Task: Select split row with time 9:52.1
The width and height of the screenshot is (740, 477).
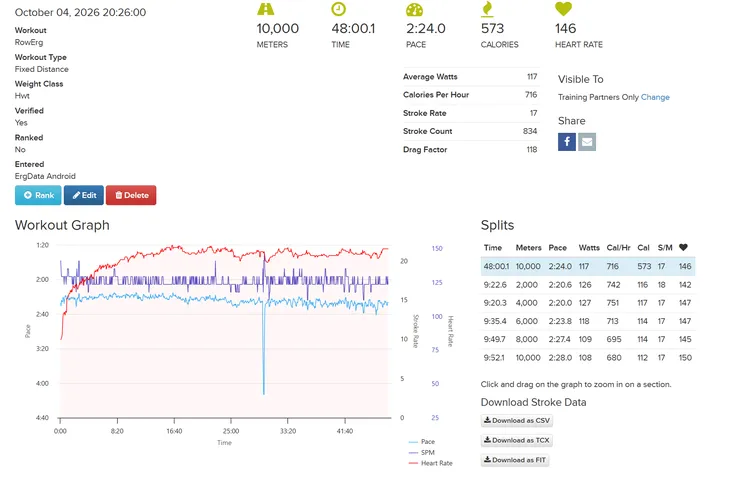Action: [588, 358]
